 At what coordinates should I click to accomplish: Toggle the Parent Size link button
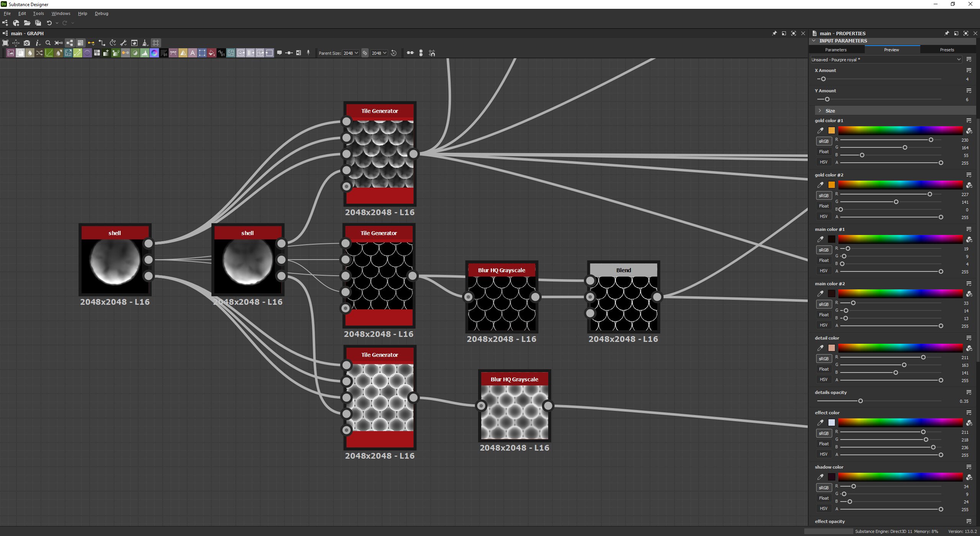(x=364, y=53)
